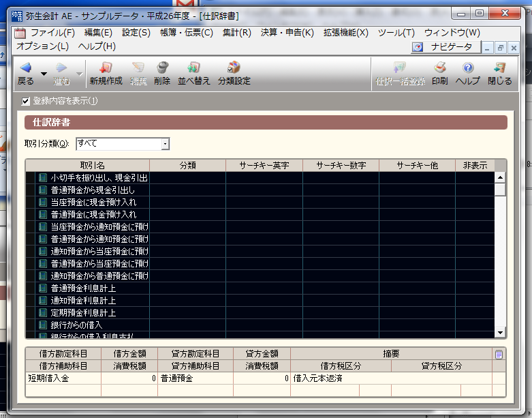Open 分類設定 (Category settings) icon
The height and width of the screenshot is (418, 532).
pos(234,68)
